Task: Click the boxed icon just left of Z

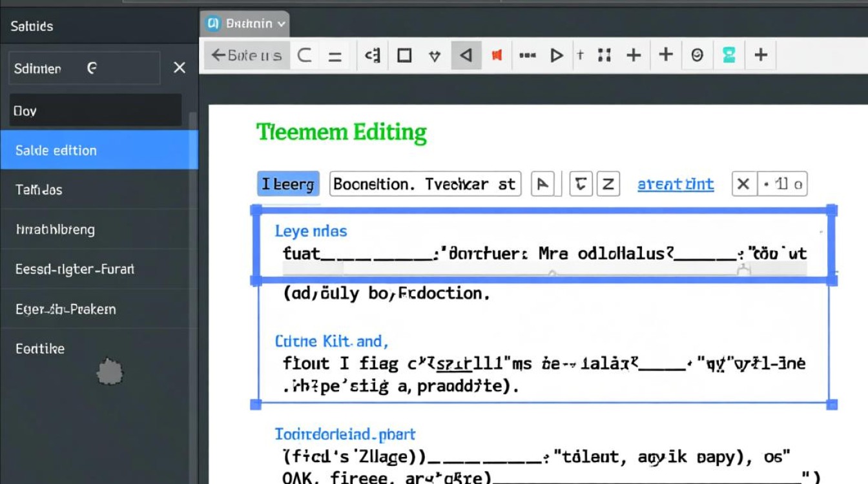Action: click(x=581, y=185)
